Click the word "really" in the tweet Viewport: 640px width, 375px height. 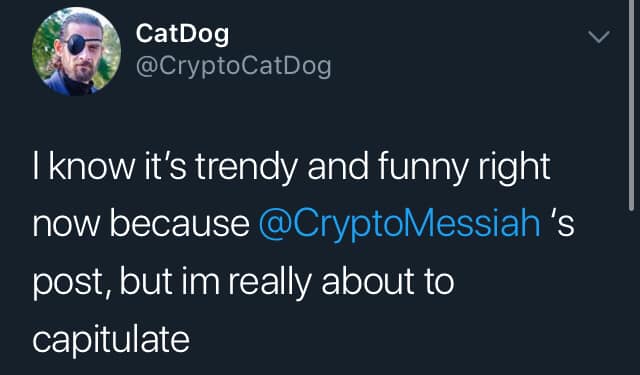(x=269, y=283)
